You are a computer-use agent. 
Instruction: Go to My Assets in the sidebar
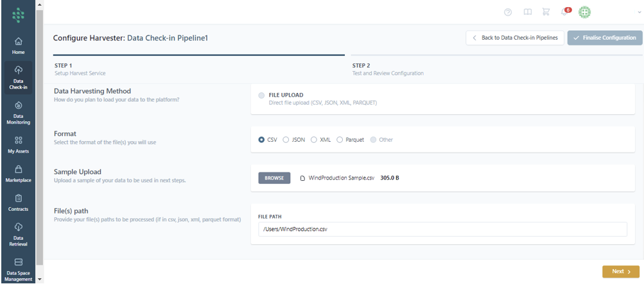[x=18, y=144]
